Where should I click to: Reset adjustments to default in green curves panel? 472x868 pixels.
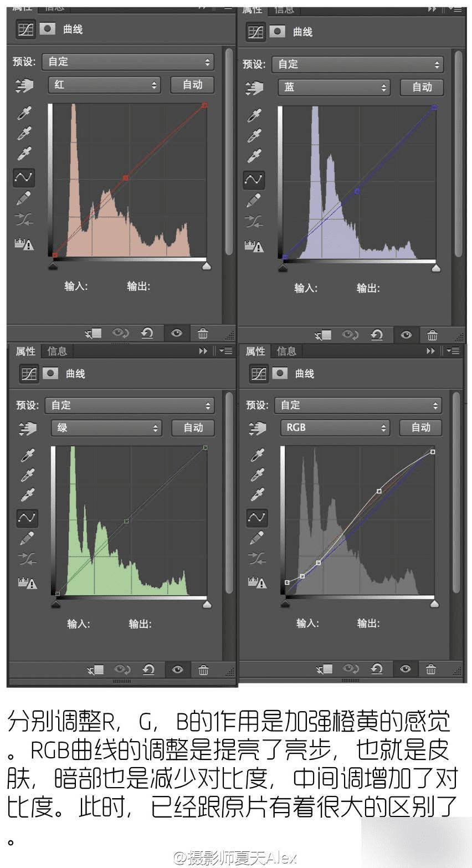[148, 670]
